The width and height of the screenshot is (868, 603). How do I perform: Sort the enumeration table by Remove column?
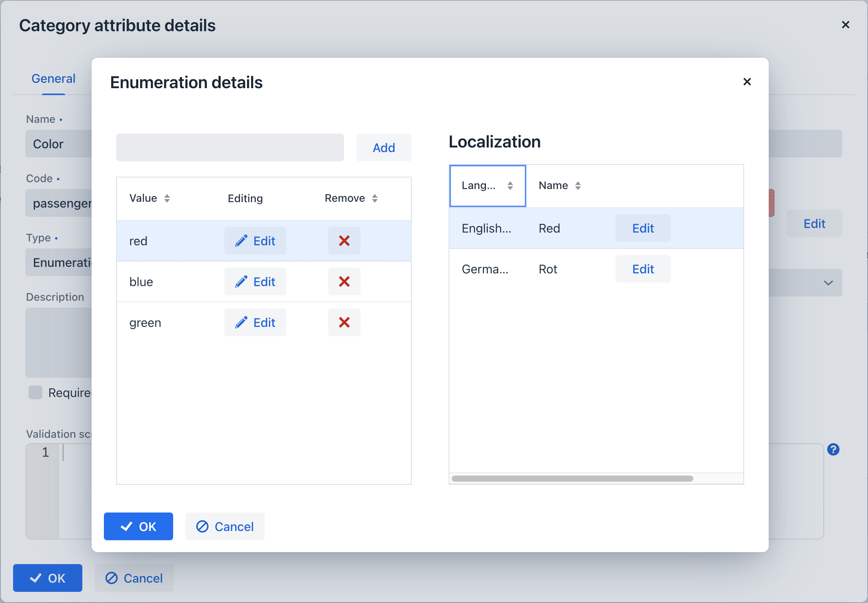375,198
